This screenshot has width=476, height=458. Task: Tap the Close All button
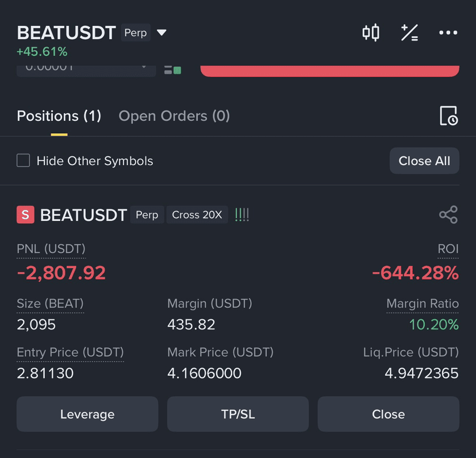click(424, 161)
